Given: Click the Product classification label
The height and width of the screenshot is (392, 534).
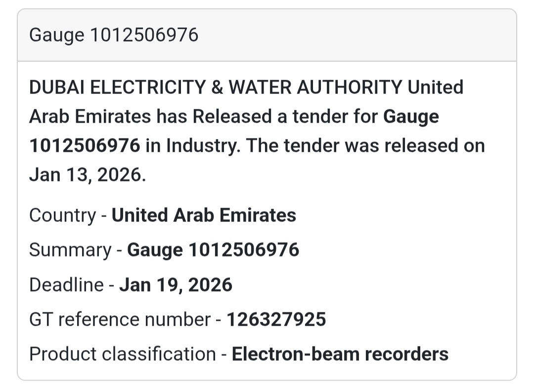Looking at the screenshot, I should 123,354.
